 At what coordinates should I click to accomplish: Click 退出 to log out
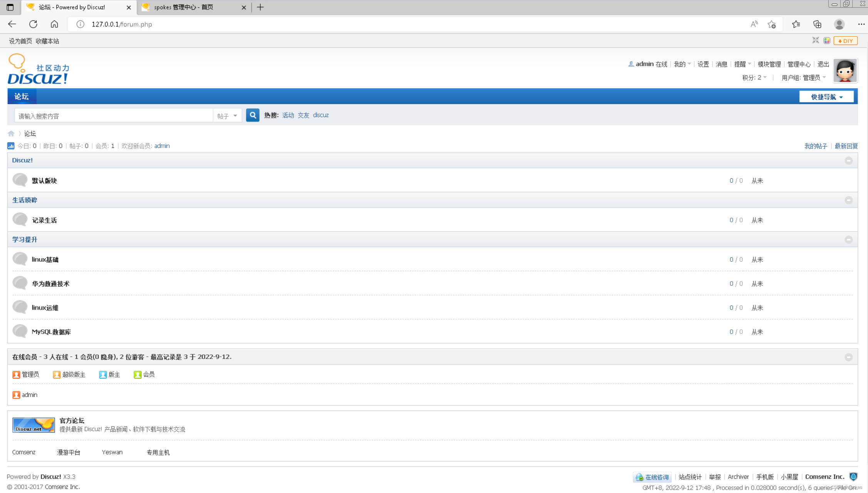(x=823, y=64)
